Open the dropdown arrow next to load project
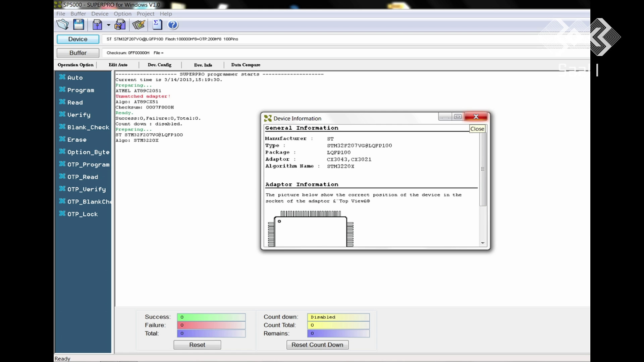The height and width of the screenshot is (362, 644). [108, 25]
